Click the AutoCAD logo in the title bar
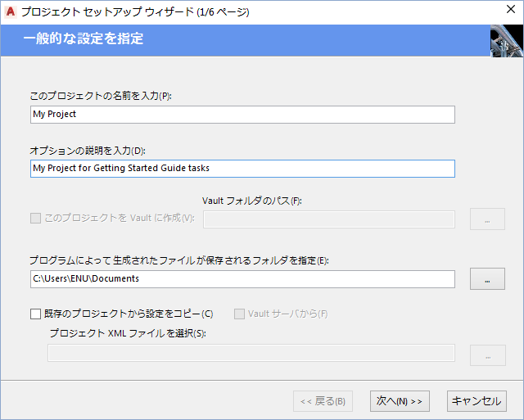The image size is (524, 420). click(11, 12)
